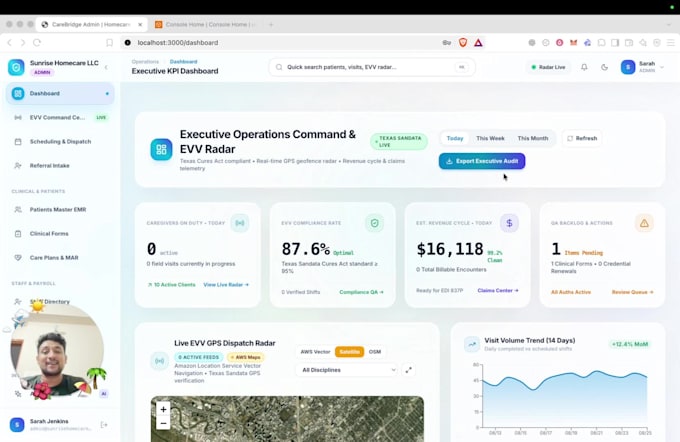
Task: Click the Sarah Jenkins avatar in sidebar
Action: [17, 425]
